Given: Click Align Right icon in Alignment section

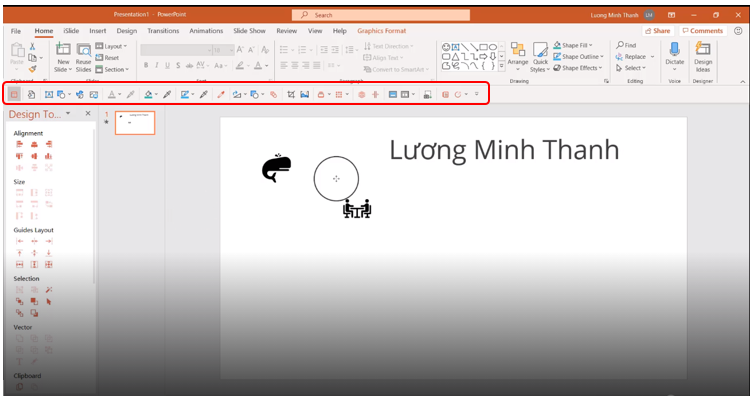Looking at the screenshot, I should coord(49,144).
